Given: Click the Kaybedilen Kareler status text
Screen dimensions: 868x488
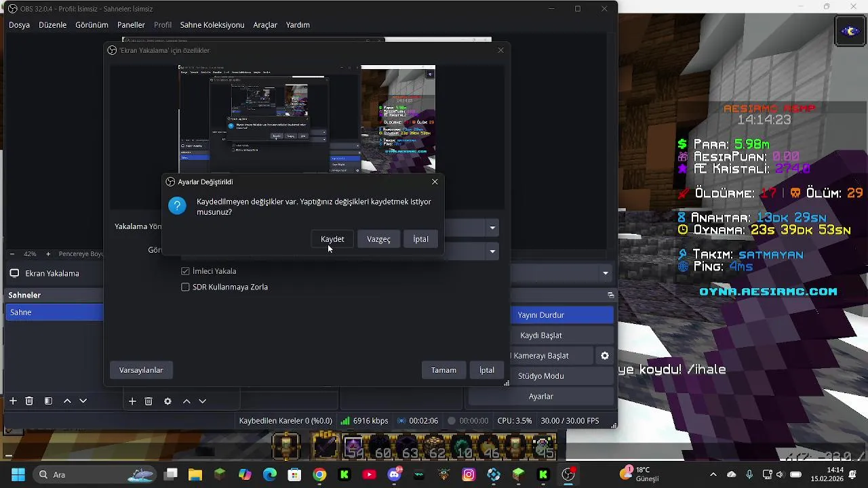Looking at the screenshot, I should tap(285, 421).
